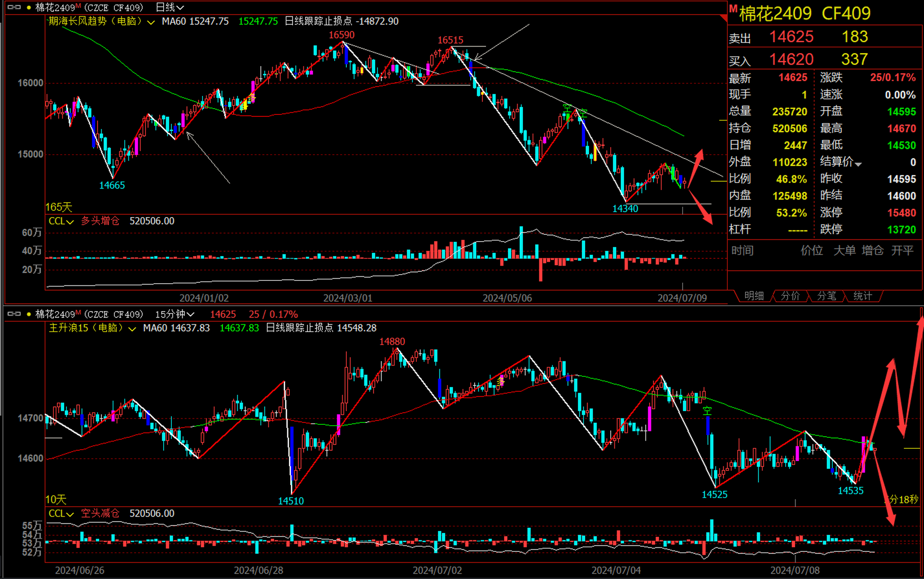Click the 大单 column header
This screenshot has height=579, width=924.
point(844,251)
